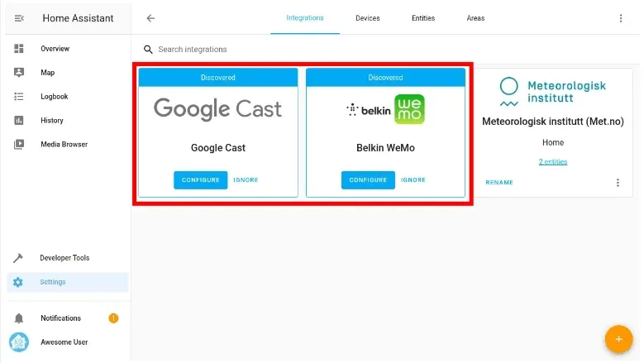Open the Awesome User avatar

coord(19,342)
